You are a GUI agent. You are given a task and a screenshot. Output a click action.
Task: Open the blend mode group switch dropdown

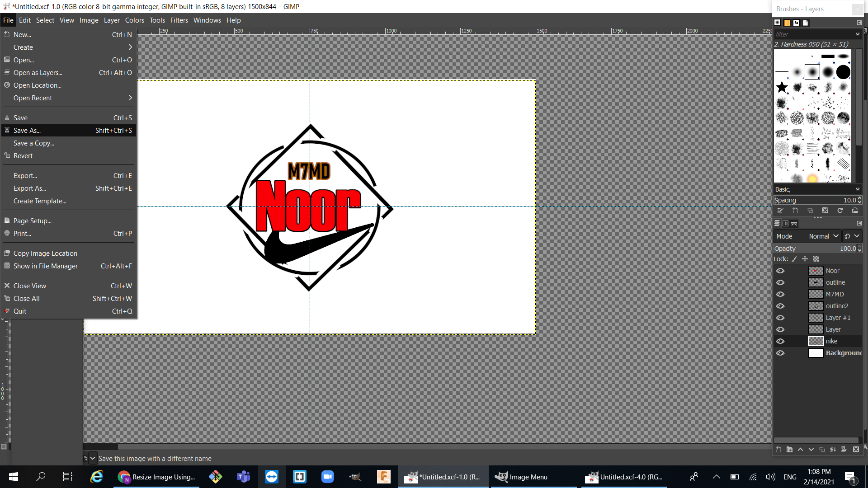[852, 236]
